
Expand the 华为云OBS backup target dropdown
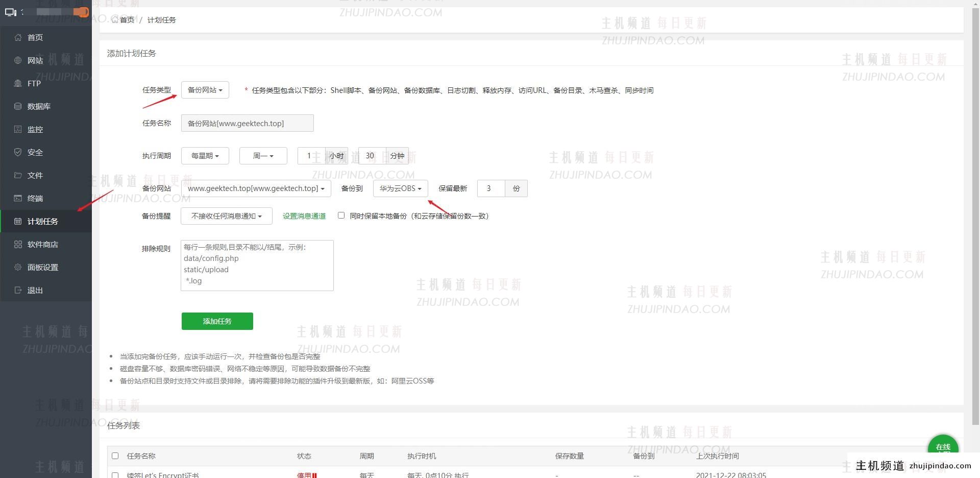400,188
